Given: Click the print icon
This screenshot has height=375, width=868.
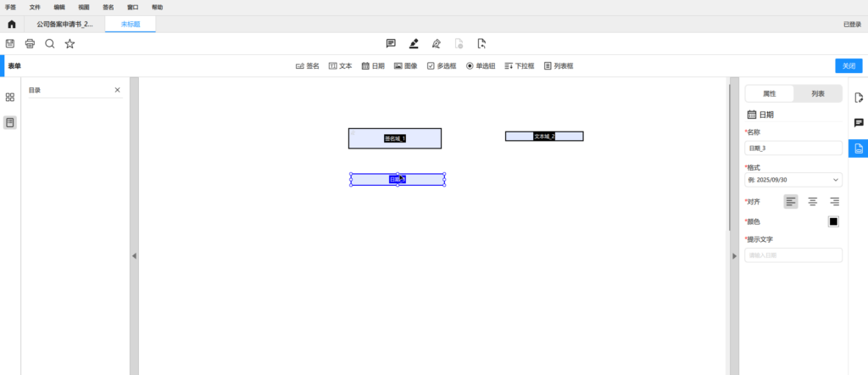Looking at the screenshot, I should [30, 43].
